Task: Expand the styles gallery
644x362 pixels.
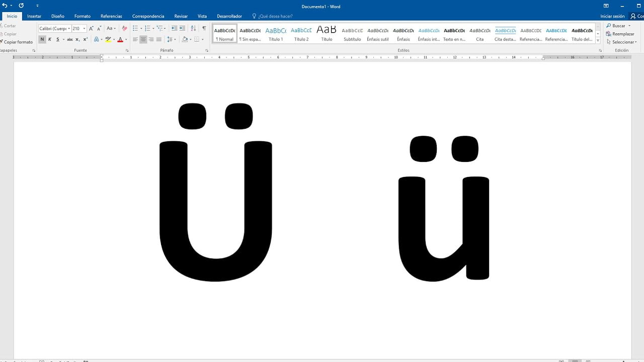Action: pos(598,41)
